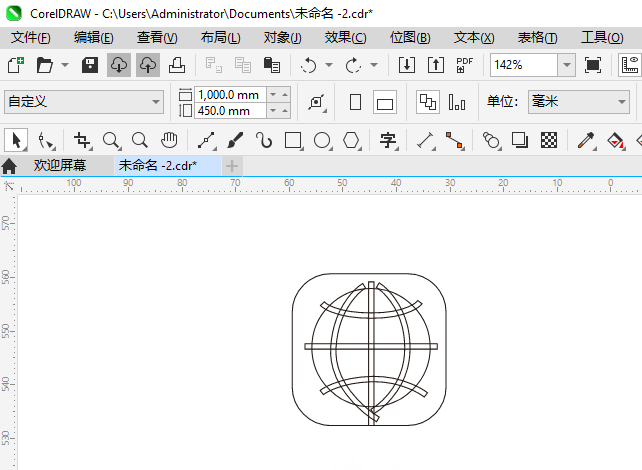Switch page to landscape orientation

coord(384,102)
